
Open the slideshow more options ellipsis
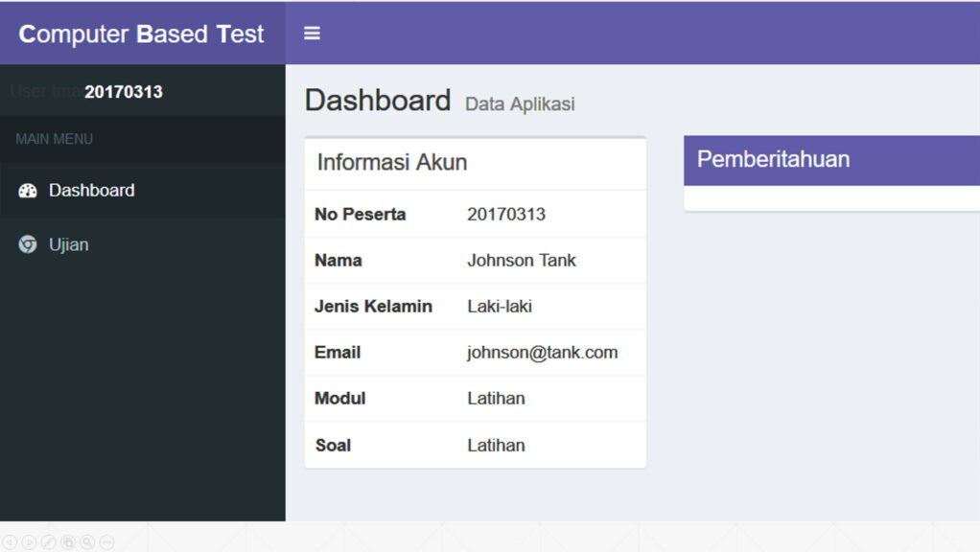(x=106, y=542)
